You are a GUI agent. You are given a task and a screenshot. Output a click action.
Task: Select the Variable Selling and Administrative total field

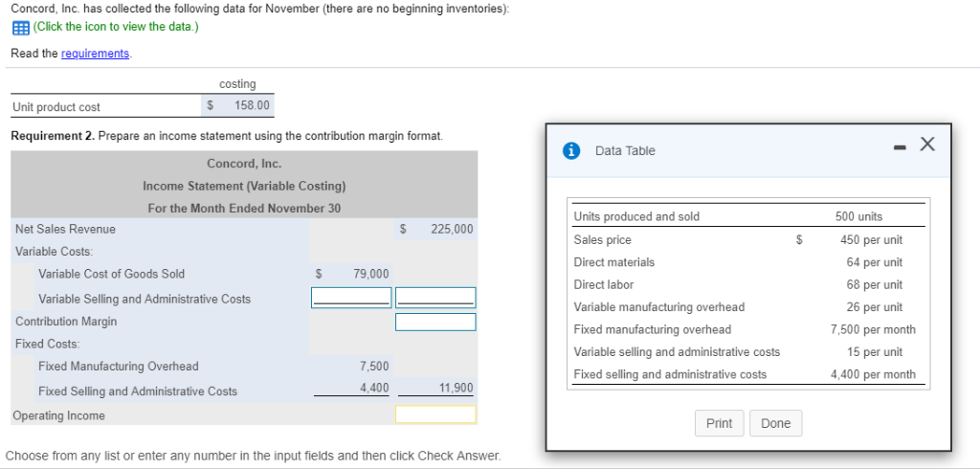coord(435,298)
